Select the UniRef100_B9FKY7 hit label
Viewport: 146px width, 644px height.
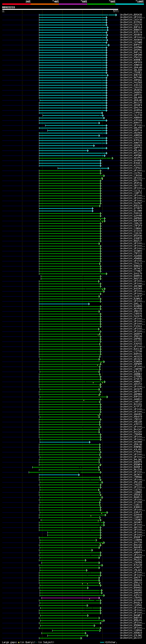pos(131,45)
